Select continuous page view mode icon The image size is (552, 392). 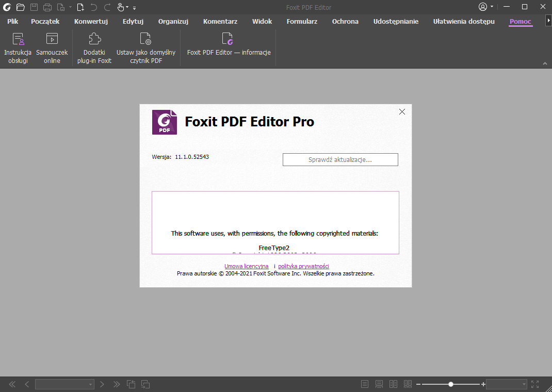point(379,384)
